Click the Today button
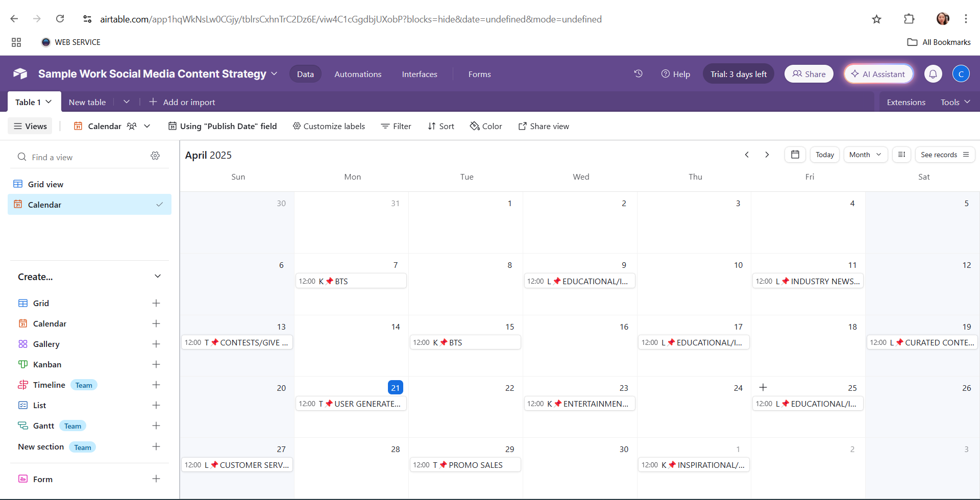This screenshot has height=500, width=980. [824, 155]
